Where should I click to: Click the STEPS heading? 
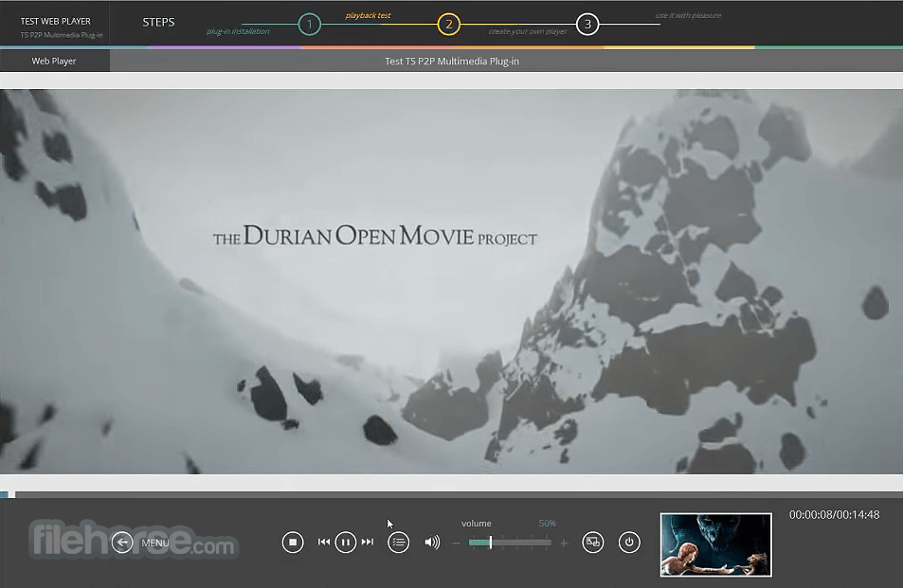coord(158,22)
